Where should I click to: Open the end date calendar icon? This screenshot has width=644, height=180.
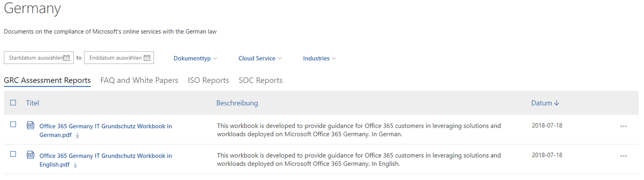click(147, 58)
